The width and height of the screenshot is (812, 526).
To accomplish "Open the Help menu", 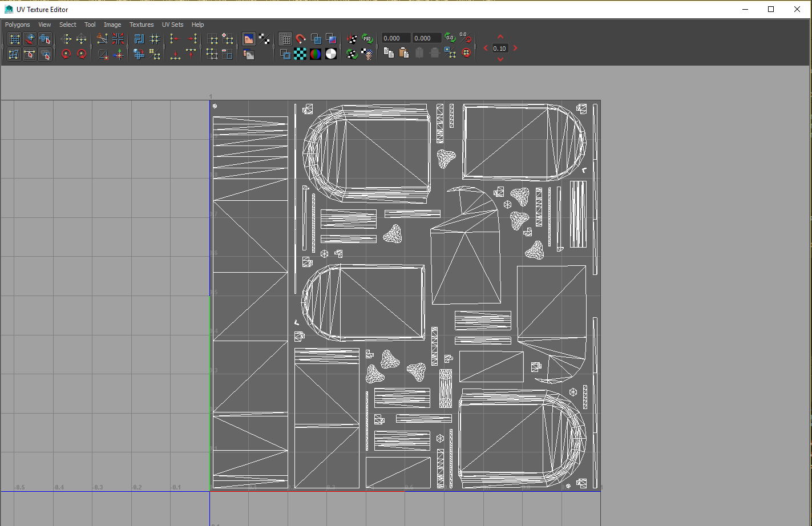I will (x=197, y=25).
